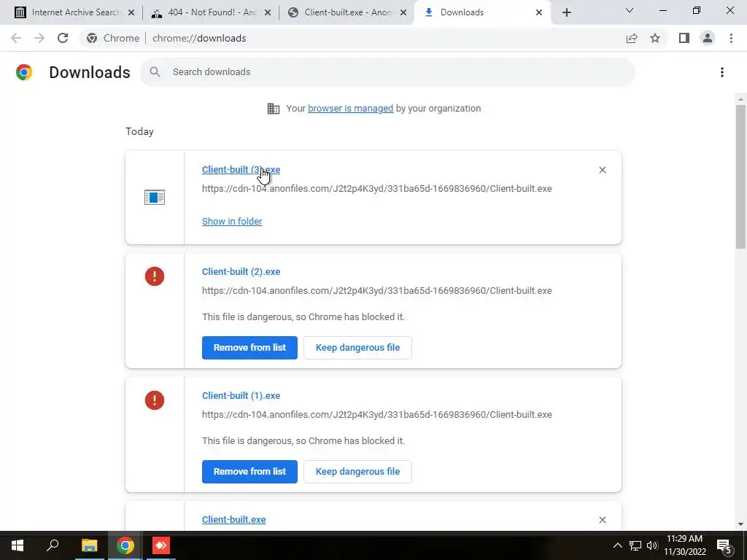Click the Chrome taskbar icon
The height and width of the screenshot is (560, 747).
coord(125,545)
